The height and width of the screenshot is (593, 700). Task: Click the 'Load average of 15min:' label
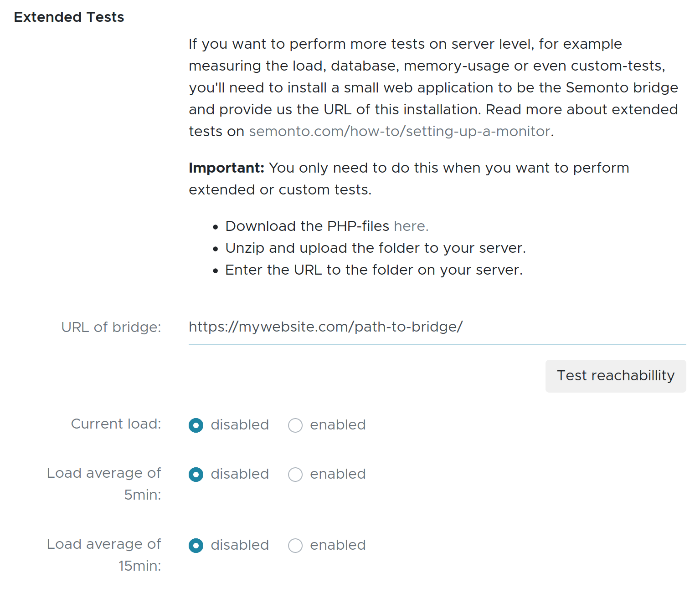[x=104, y=555]
